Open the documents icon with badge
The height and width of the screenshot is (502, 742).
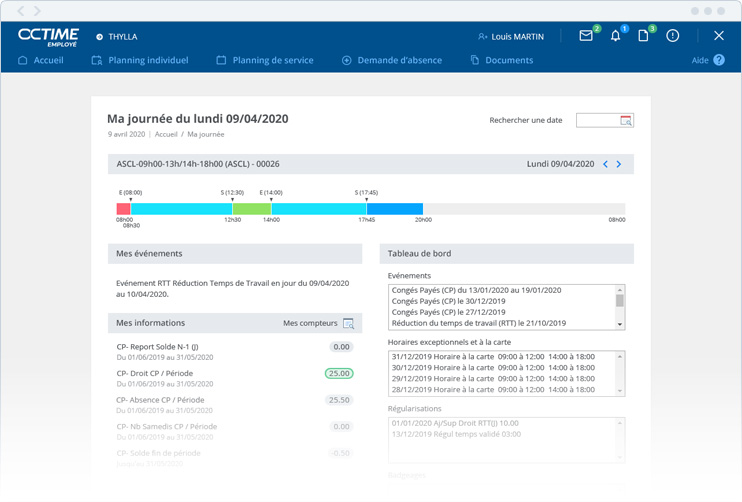(643, 36)
